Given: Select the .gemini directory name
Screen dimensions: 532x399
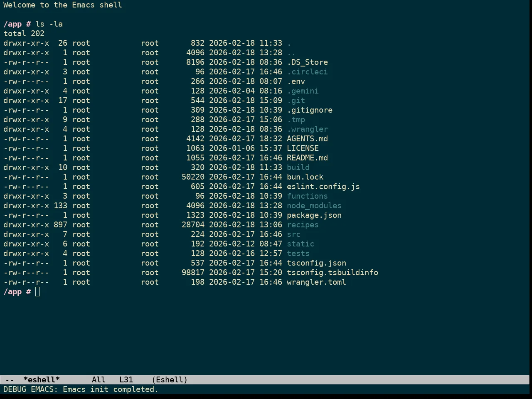Looking at the screenshot, I should [303, 91].
